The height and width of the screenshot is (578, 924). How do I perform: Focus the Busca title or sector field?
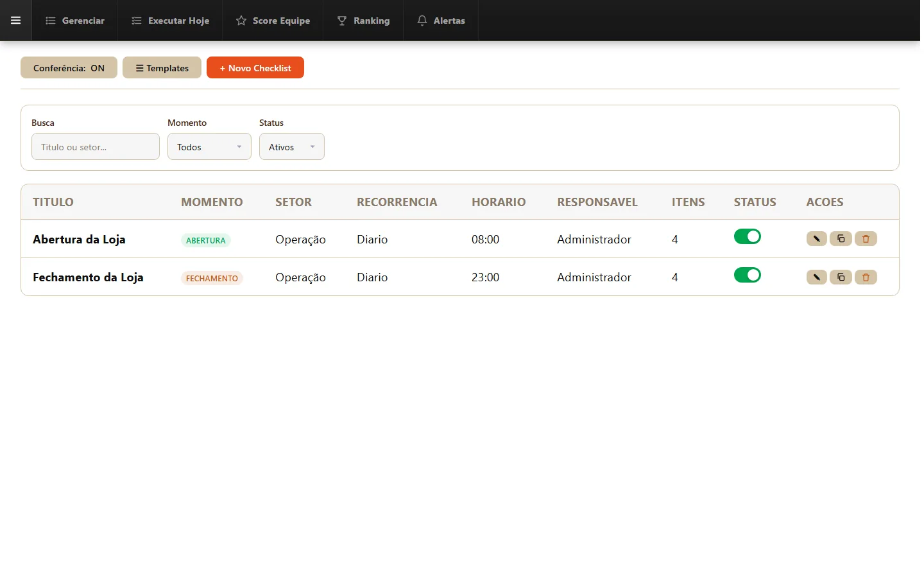pyautogui.click(x=96, y=146)
